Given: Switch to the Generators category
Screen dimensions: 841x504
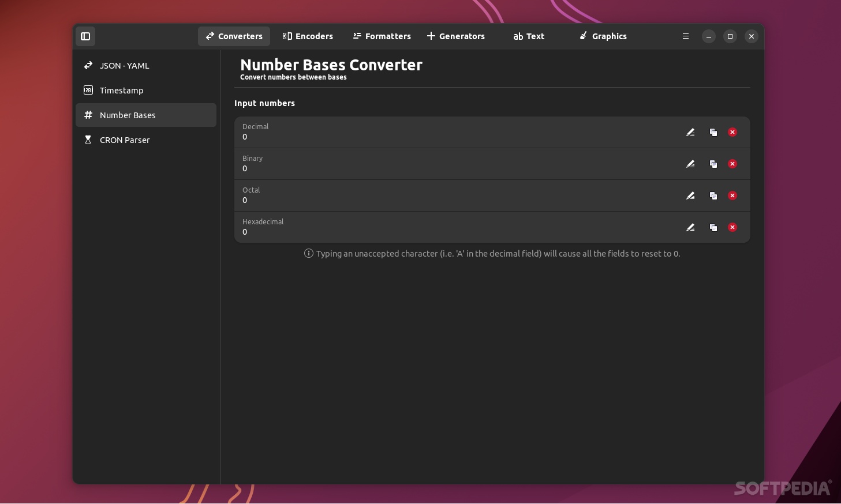Looking at the screenshot, I should coord(455,36).
